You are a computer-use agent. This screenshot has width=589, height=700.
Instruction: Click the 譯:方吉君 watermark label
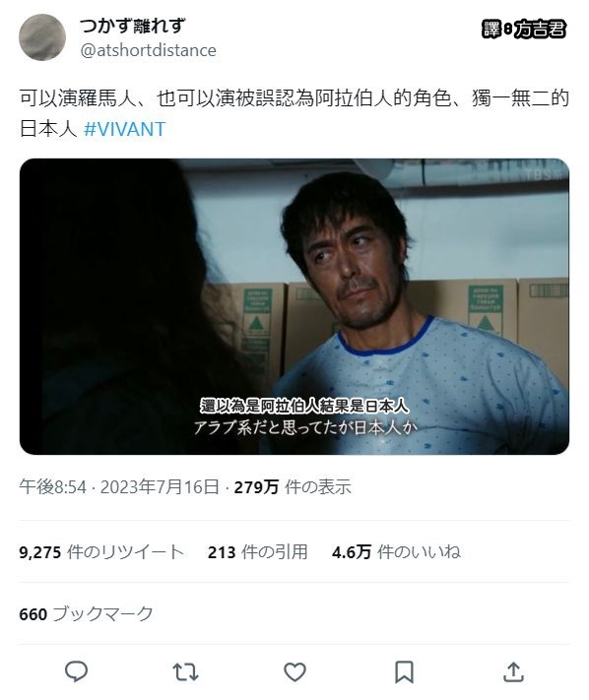click(x=524, y=30)
